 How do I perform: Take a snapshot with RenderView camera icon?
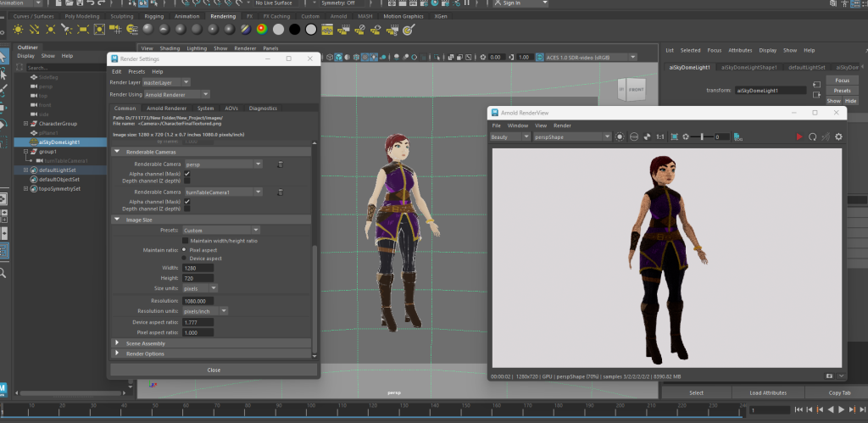(830, 375)
